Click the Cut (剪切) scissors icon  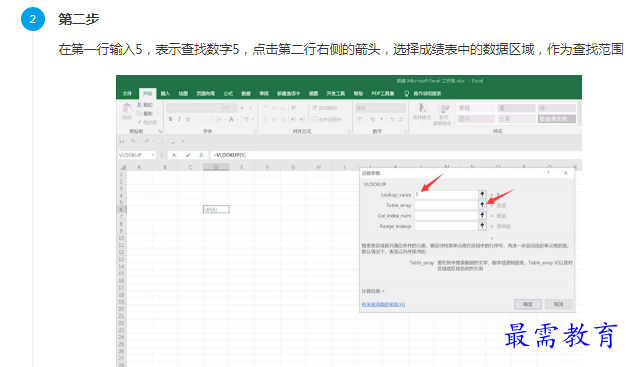tap(139, 105)
